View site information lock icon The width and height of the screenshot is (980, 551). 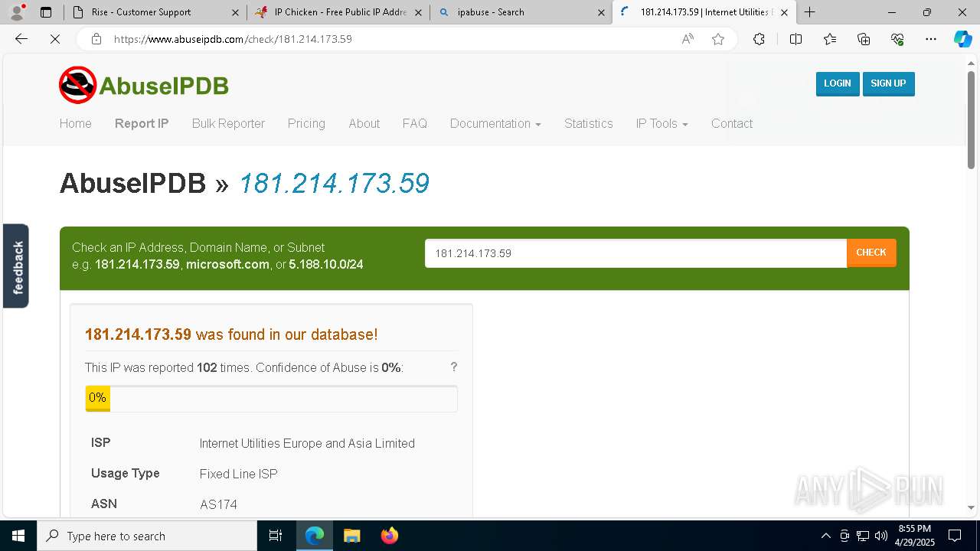click(96, 39)
